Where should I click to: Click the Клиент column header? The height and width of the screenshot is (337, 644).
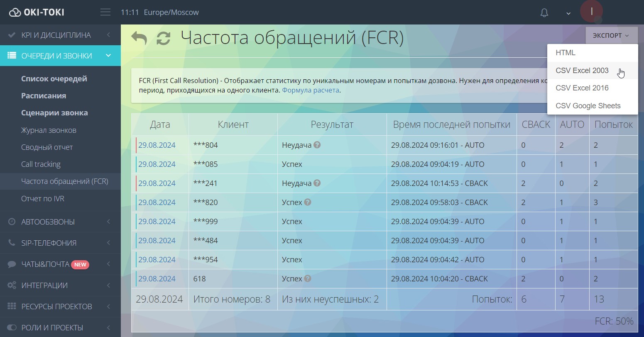coord(233,125)
